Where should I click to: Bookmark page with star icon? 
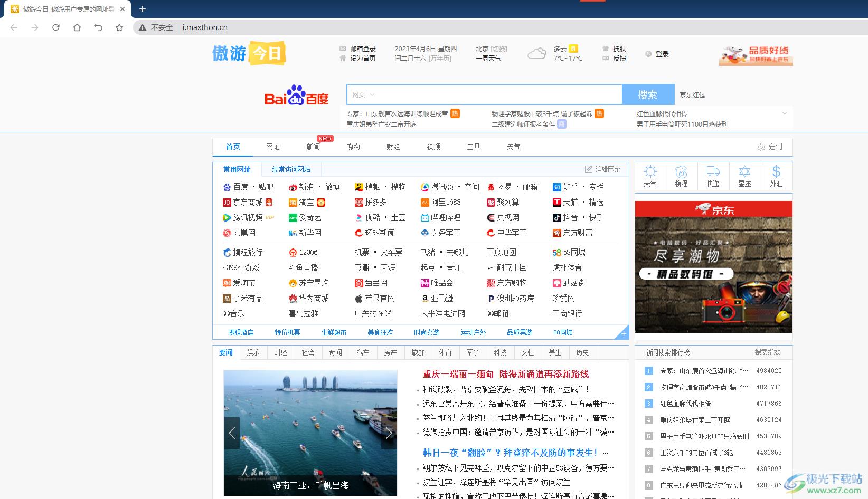click(x=119, y=27)
